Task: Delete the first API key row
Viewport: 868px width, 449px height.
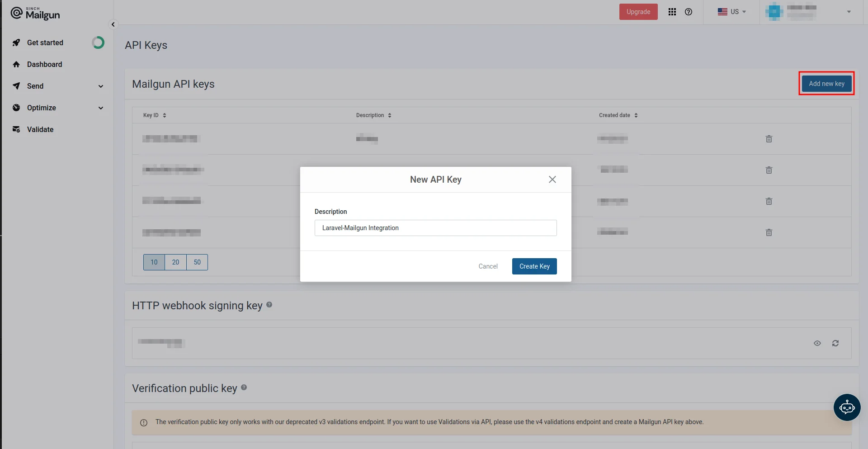Action: 769,139
